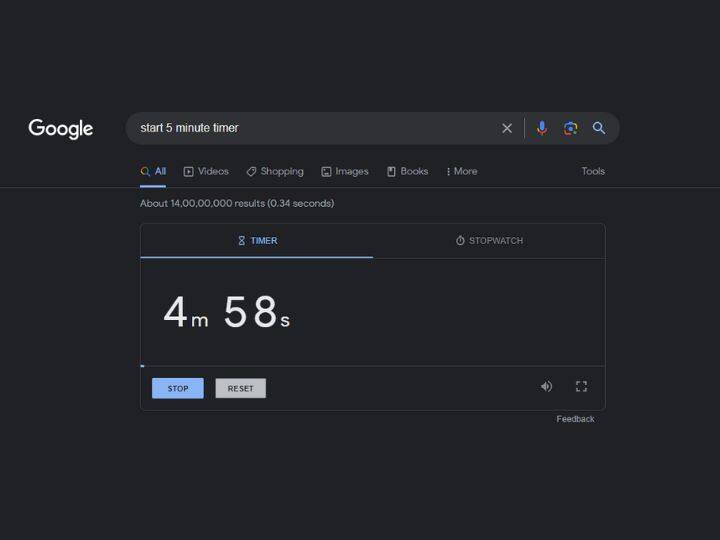Clear the search box with X icon
This screenshot has width=720, height=540.
click(507, 128)
